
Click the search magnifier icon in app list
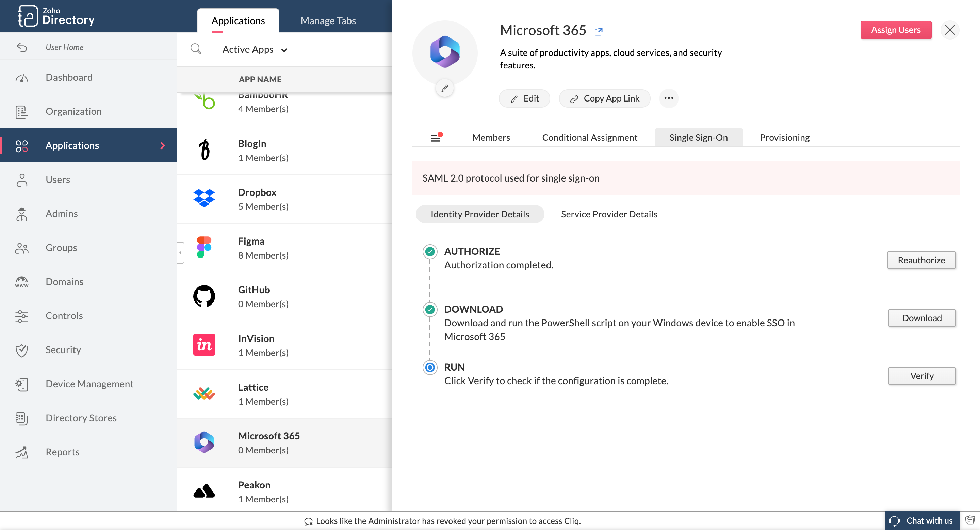(196, 49)
